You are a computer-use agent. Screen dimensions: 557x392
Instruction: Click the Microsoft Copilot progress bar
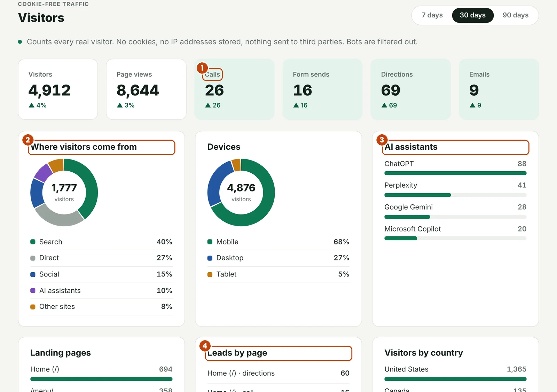tap(455, 238)
